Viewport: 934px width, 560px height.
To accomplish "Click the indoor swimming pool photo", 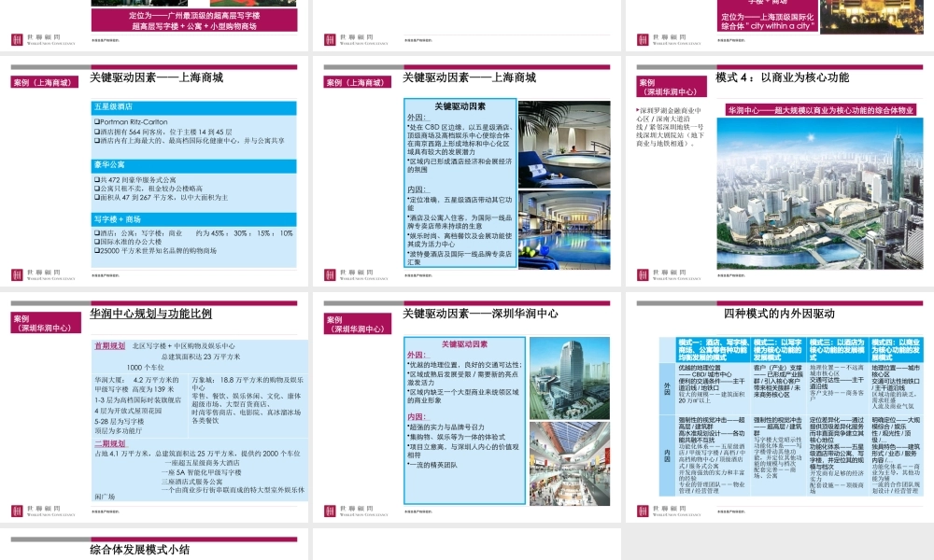I will pos(564,231).
